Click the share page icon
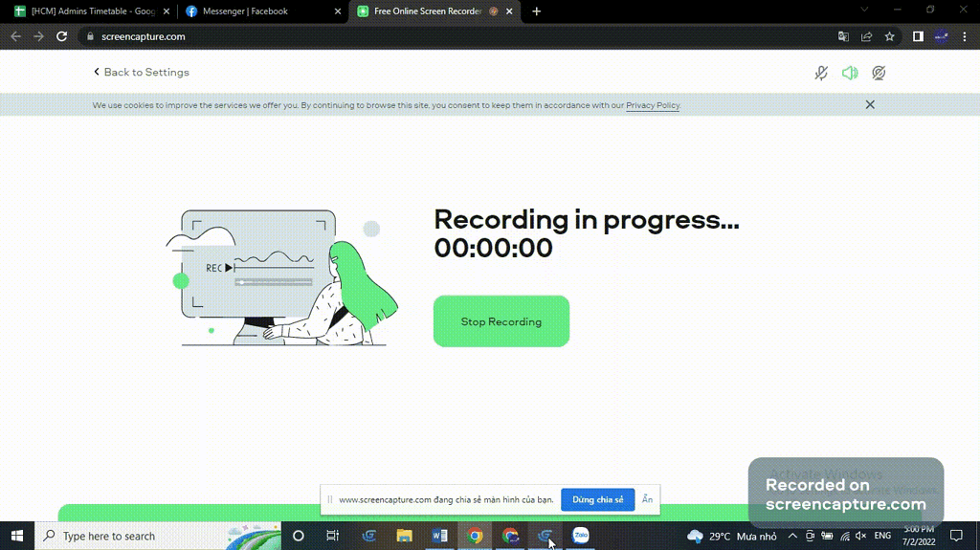The height and width of the screenshot is (550, 980). coord(866,36)
